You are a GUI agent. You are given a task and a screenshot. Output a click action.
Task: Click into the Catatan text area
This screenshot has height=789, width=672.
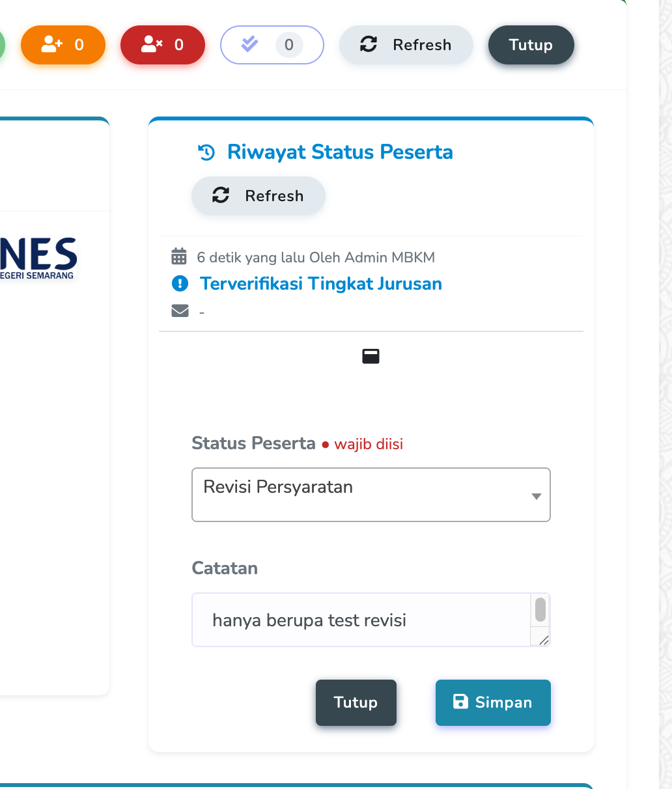pyautogui.click(x=361, y=620)
